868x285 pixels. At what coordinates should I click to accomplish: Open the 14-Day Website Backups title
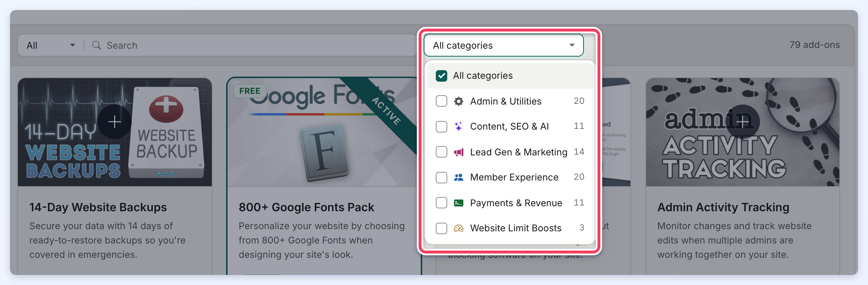point(98,207)
